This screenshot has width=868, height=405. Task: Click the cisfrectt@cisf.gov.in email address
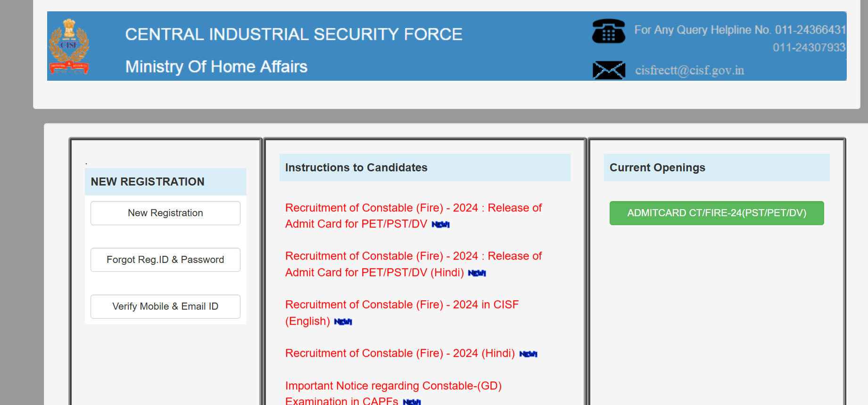[689, 70]
